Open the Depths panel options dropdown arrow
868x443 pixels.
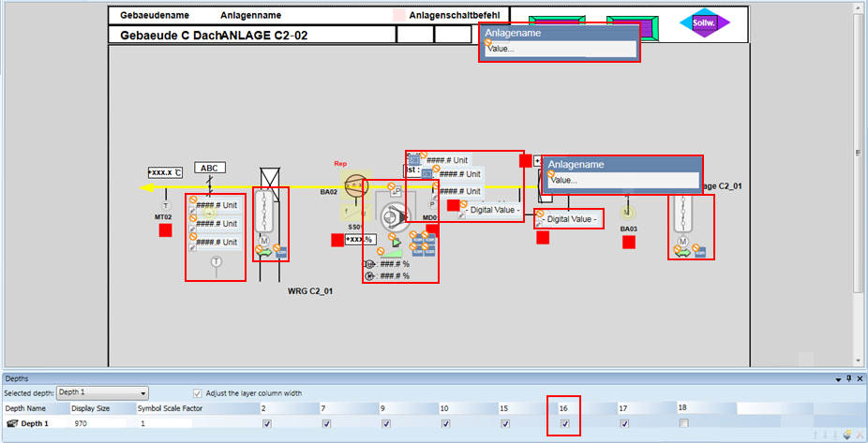click(x=838, y=378)
